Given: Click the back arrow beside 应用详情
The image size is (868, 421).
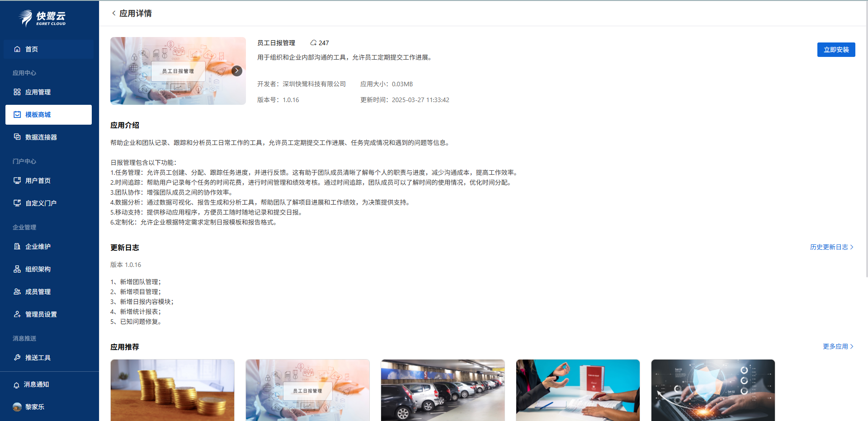Looking at the screenshot, I should point(113,14).
